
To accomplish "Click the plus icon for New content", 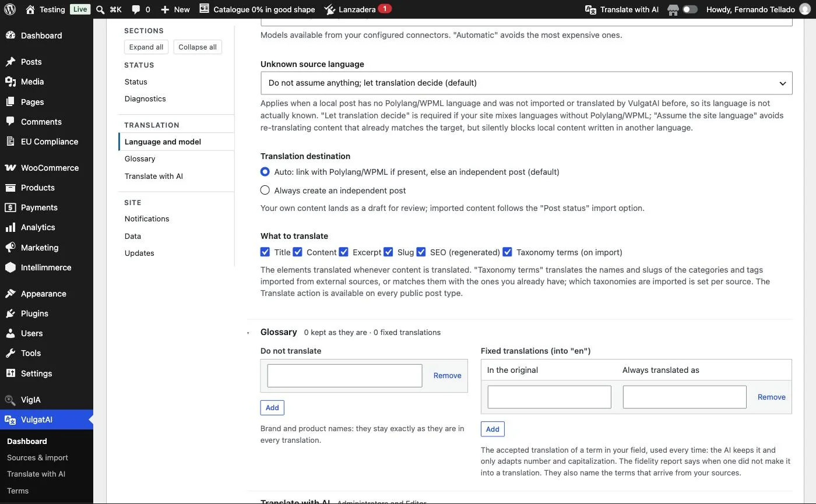I will click(x=165, y=9).
